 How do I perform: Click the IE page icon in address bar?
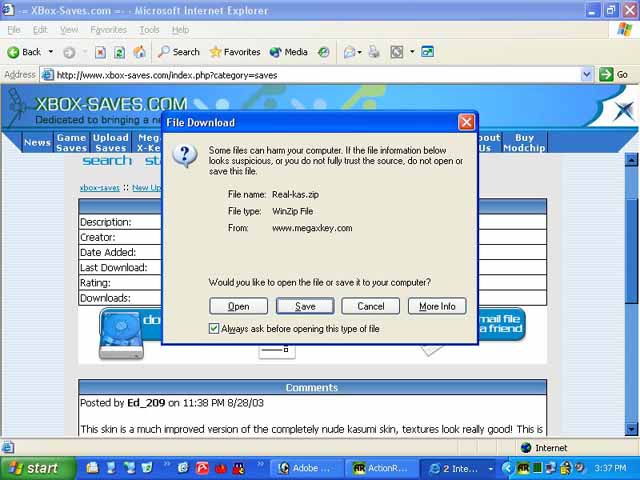tap(48, 75)
